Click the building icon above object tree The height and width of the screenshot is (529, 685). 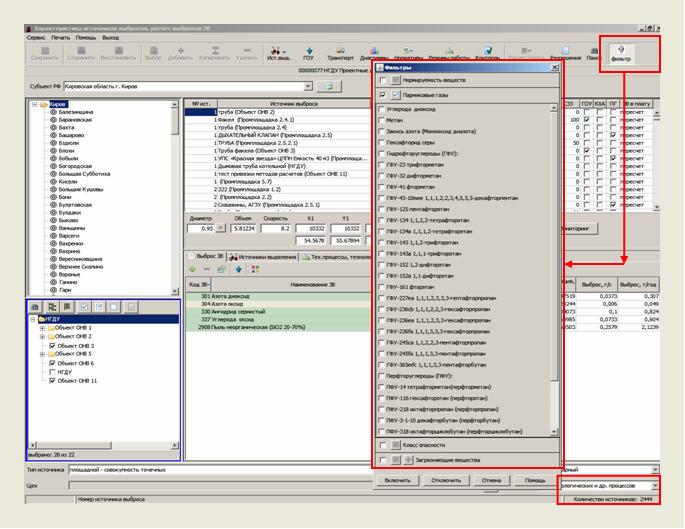[x=34, y=306]
